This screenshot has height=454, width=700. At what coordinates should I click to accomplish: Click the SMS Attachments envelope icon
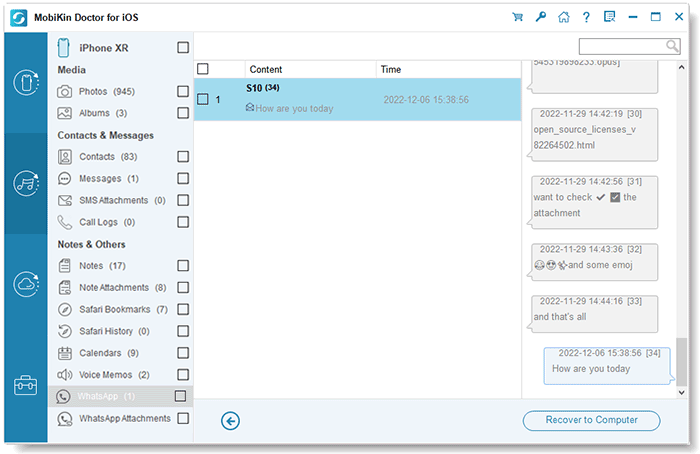coord(65,200)
